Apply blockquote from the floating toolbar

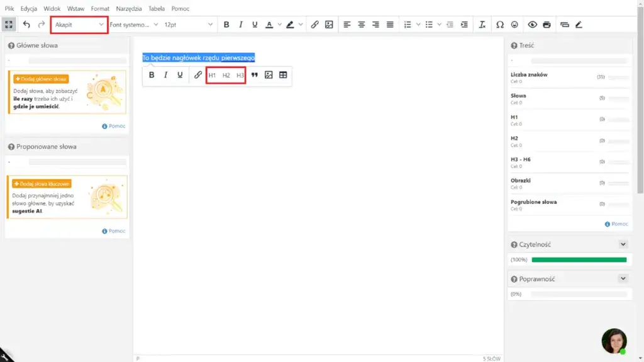(x=255, y=75)
